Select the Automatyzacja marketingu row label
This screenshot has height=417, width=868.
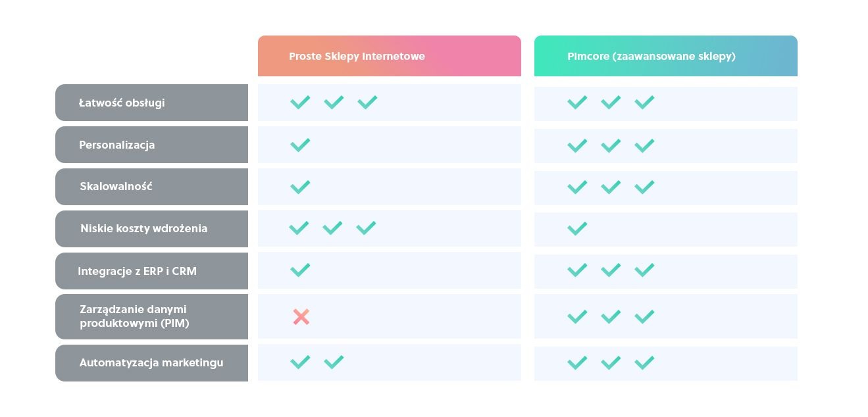151,362
